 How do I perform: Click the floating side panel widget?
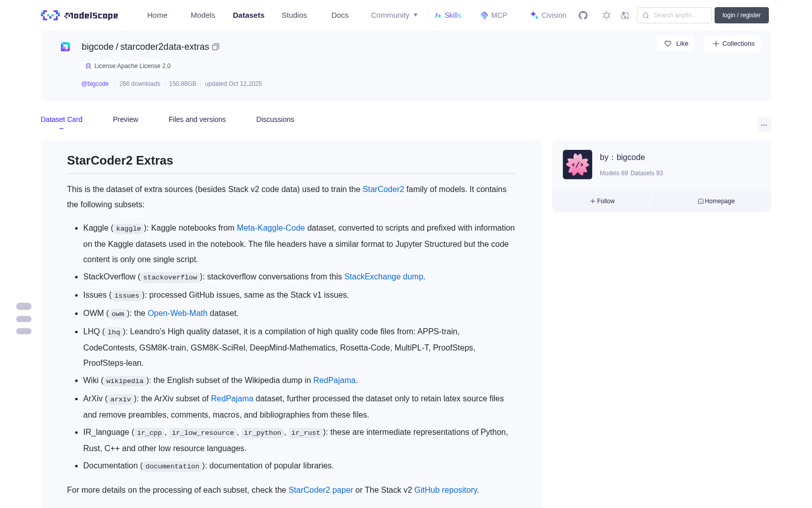click(24, 319)
